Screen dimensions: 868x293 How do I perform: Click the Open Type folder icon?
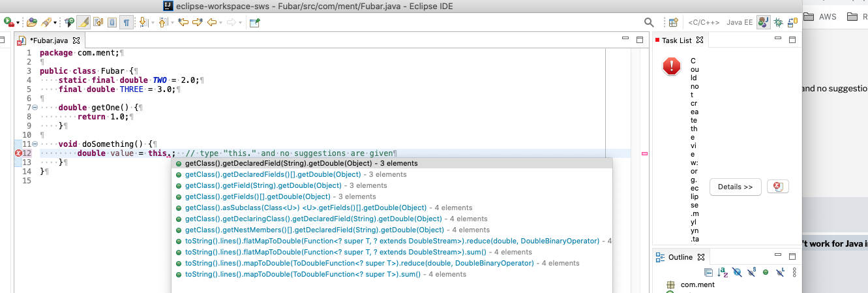[x=32, y=23]
